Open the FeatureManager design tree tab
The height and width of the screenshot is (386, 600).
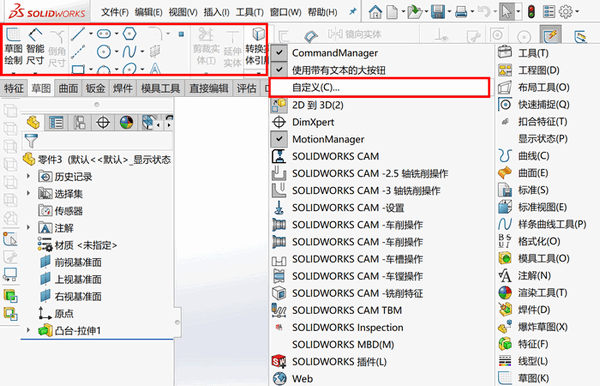[x=33, y=122]
